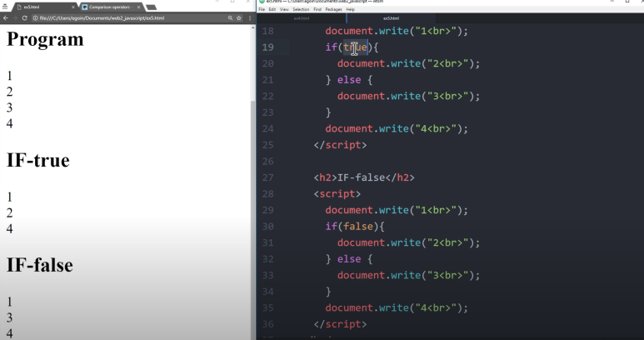Click closing script tag on line 36
The image size is (644, 340).
[x=340, y=324]
